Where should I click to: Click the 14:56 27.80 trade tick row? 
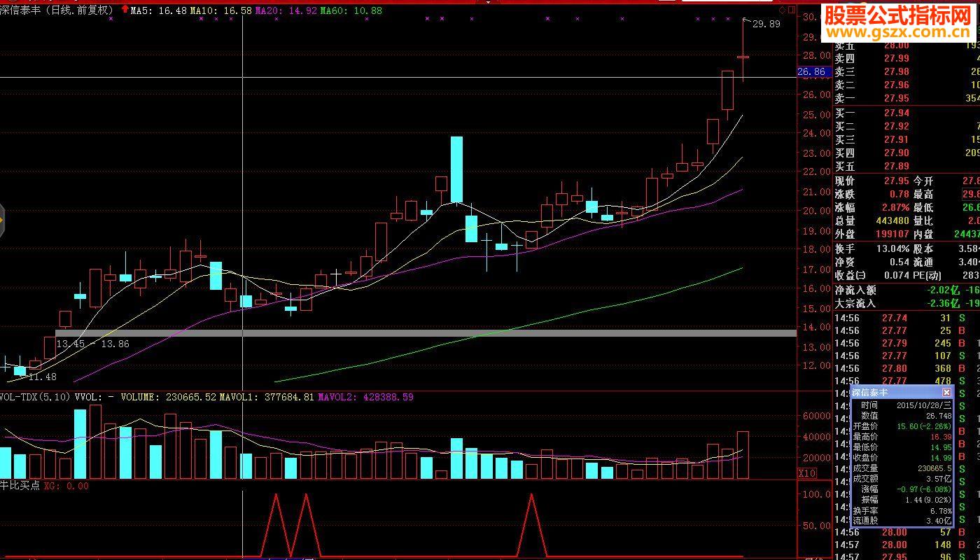[906, 368]
